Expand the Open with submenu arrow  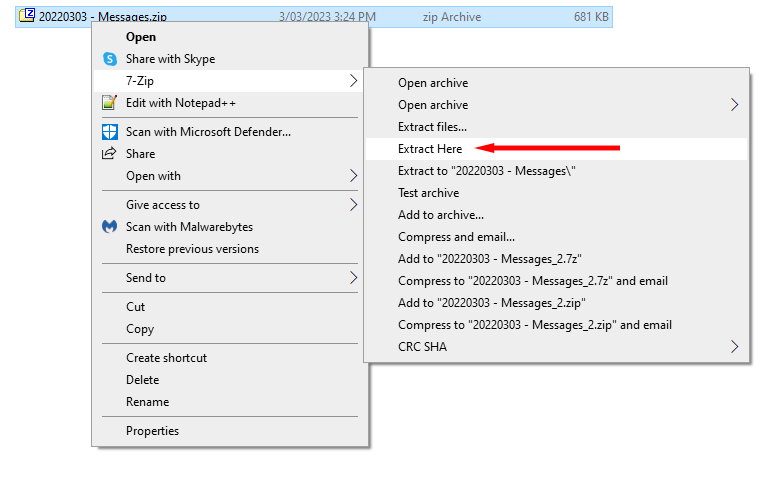[x=353, y=176]
